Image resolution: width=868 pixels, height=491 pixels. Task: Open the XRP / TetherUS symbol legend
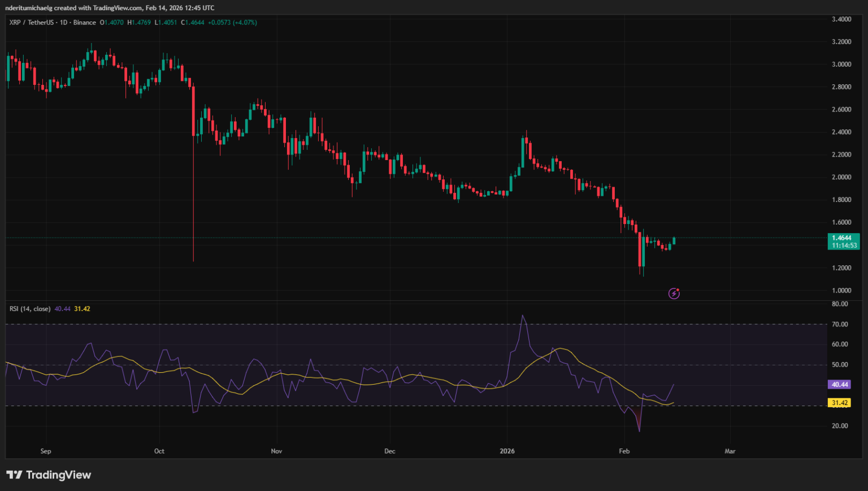tap(32, 22)
